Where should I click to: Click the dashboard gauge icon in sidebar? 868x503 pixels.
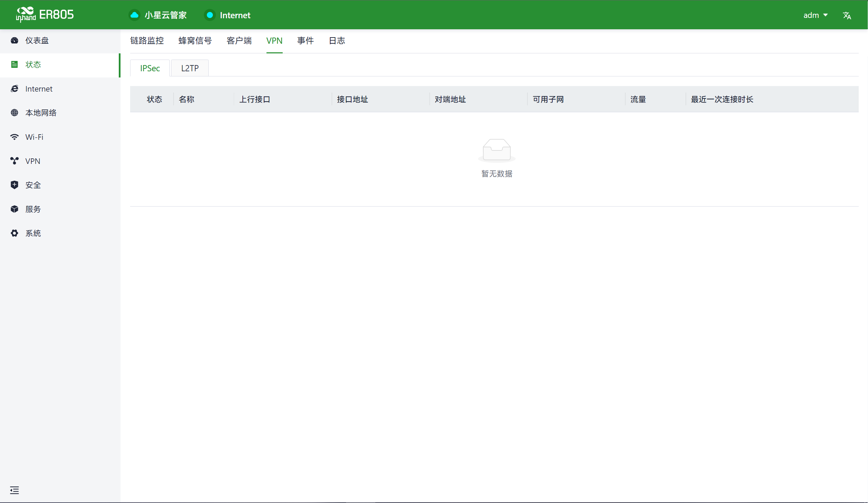coord(14,41)
